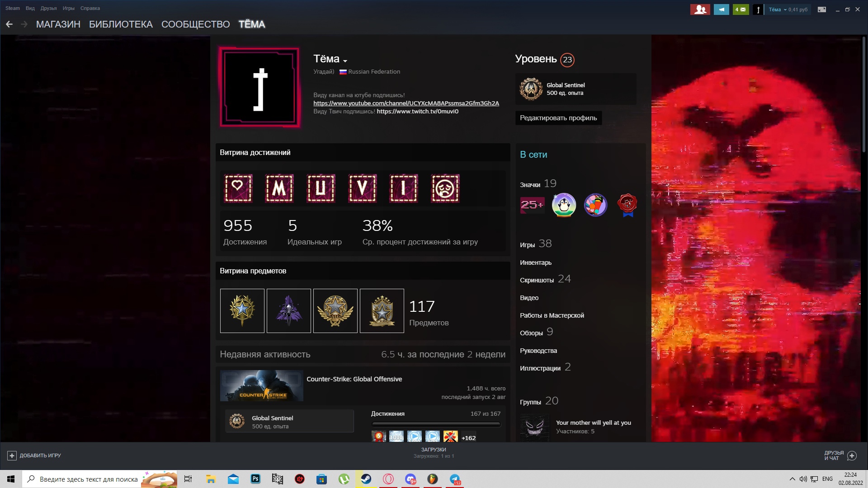
Task: Switch to Big Picture mode icon
Action: point(822,9)
